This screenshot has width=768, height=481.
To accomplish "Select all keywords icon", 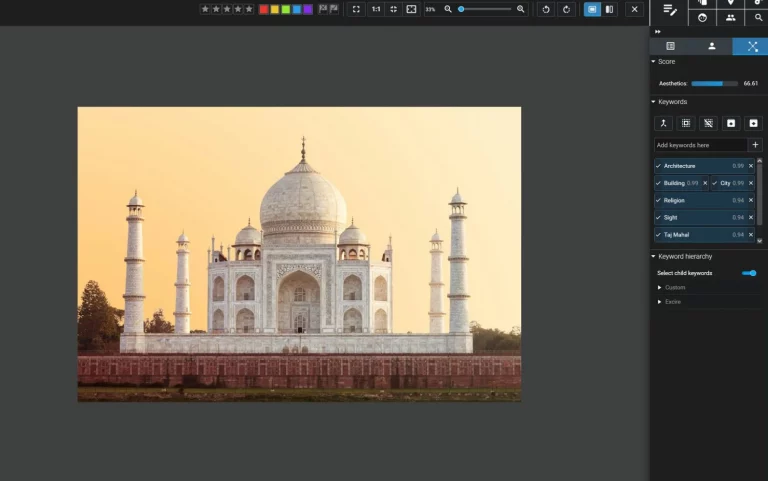I will 686,123.
